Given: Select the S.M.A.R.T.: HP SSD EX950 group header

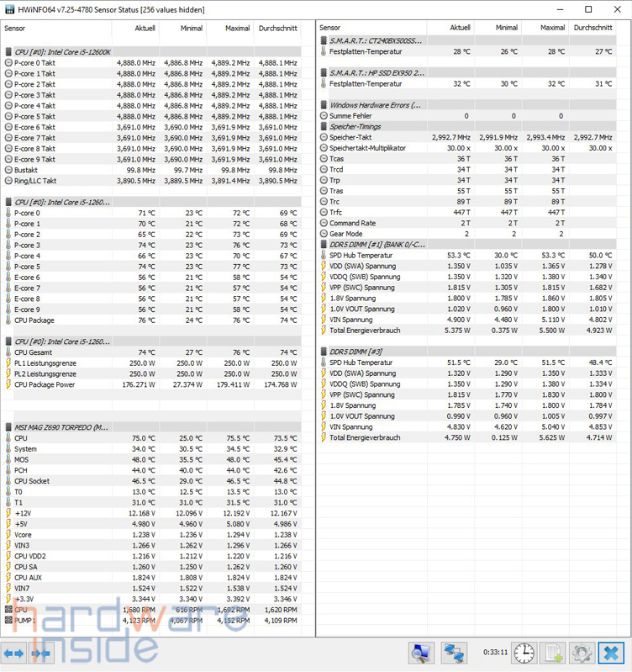Looking at the screenshot, I should 466,73.
